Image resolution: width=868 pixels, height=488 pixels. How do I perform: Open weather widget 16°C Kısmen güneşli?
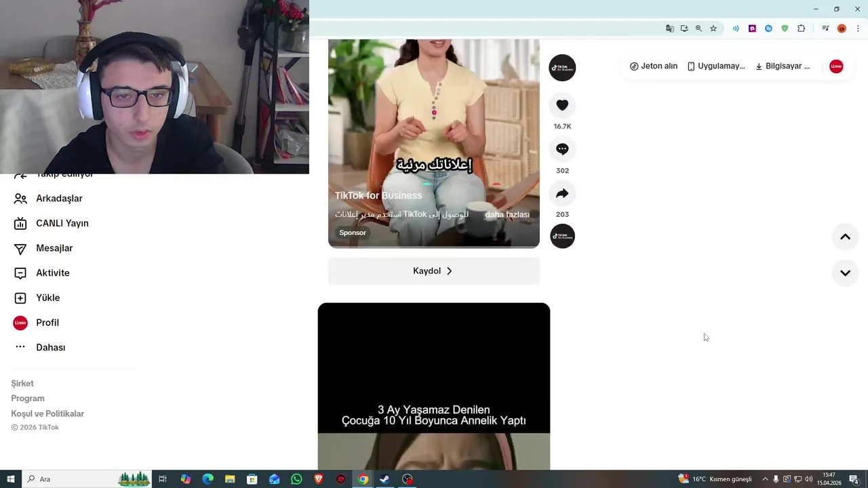715,479
